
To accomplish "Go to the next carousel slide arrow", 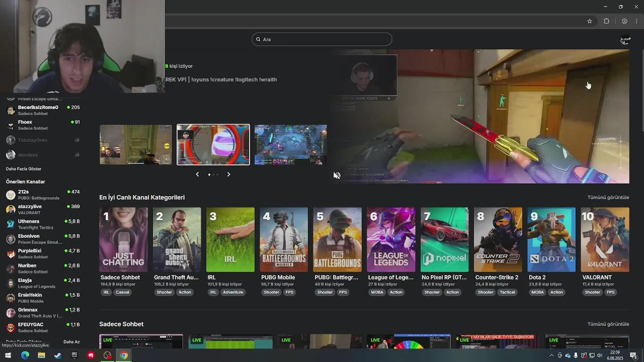I will tap(228, 174).
